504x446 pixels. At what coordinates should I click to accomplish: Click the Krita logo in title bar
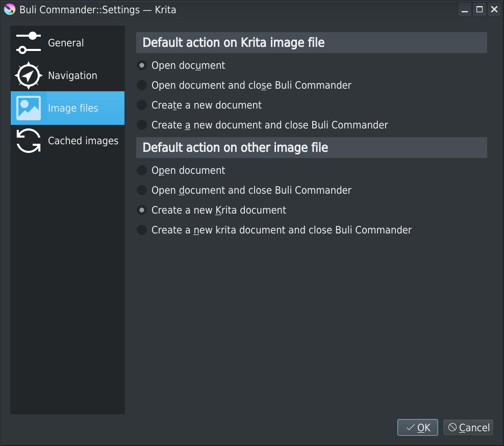[x=10, y=9]
